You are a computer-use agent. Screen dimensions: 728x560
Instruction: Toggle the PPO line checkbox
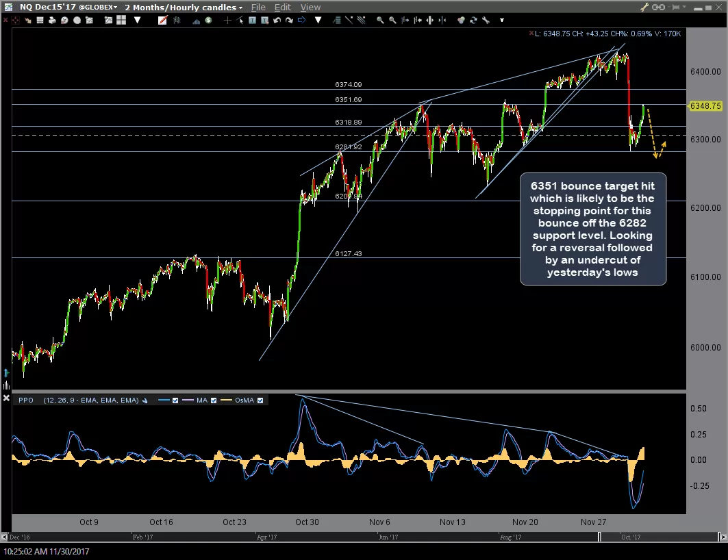click(x=175, y=400)
